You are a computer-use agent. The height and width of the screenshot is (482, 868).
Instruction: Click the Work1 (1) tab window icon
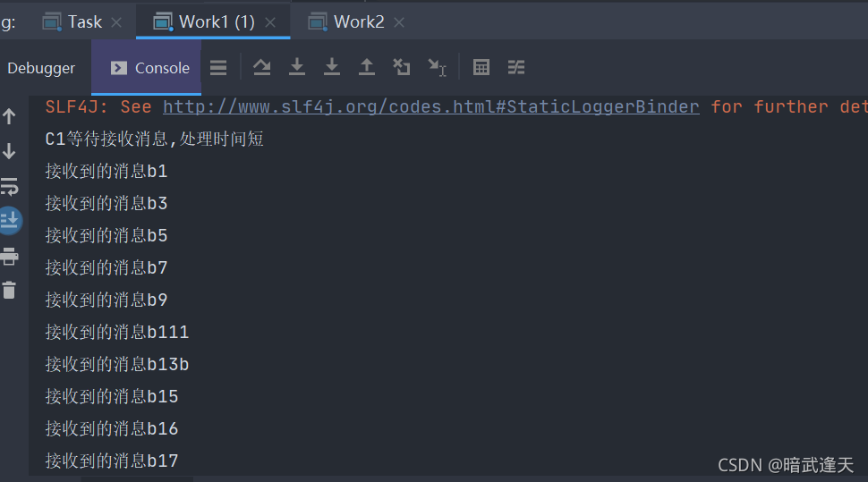tap(163, 22)
